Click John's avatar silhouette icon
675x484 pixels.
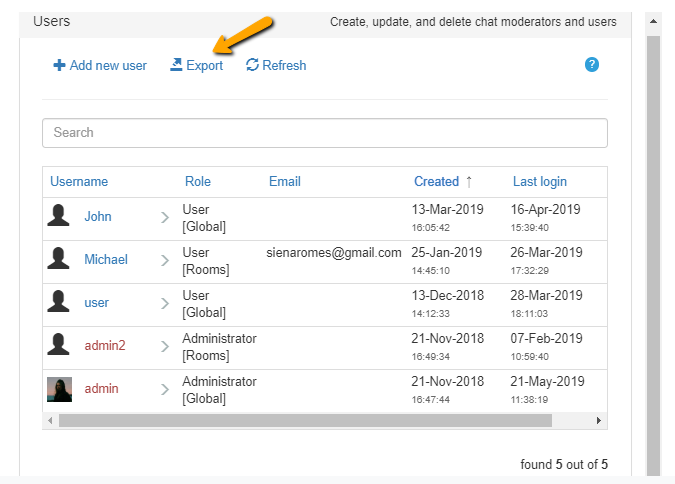(60, 217)
